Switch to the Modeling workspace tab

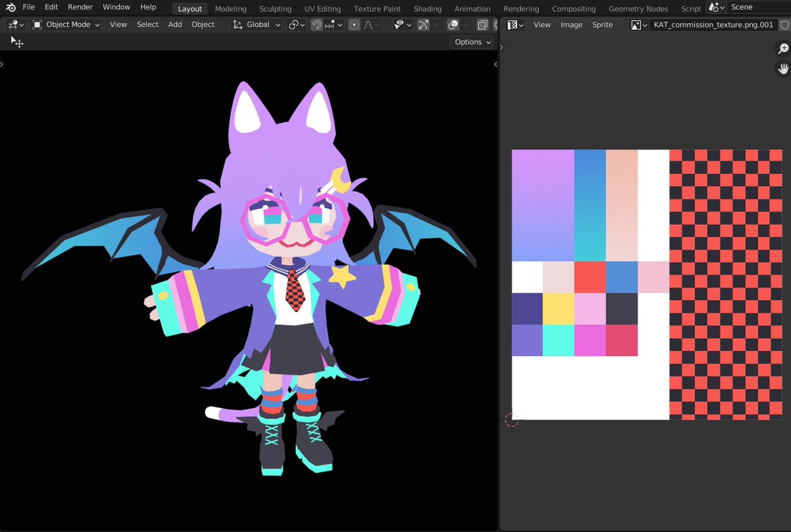[x=231, y=9]
